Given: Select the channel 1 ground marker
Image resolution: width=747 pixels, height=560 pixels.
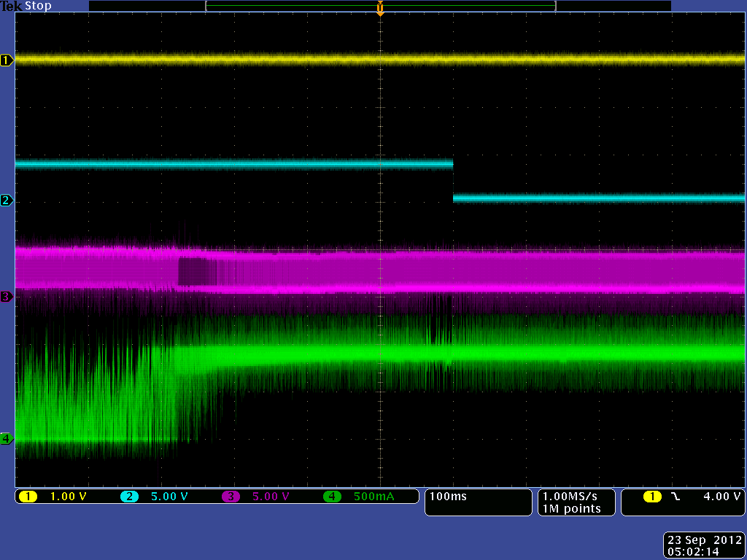Looking at the screenshot, I should [x=7, y=61].
